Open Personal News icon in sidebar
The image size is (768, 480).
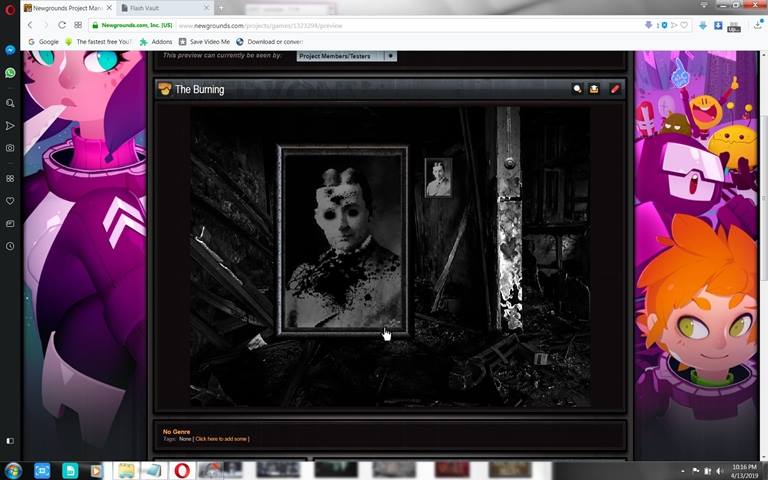pyautogui.click(x=10, y=223)
